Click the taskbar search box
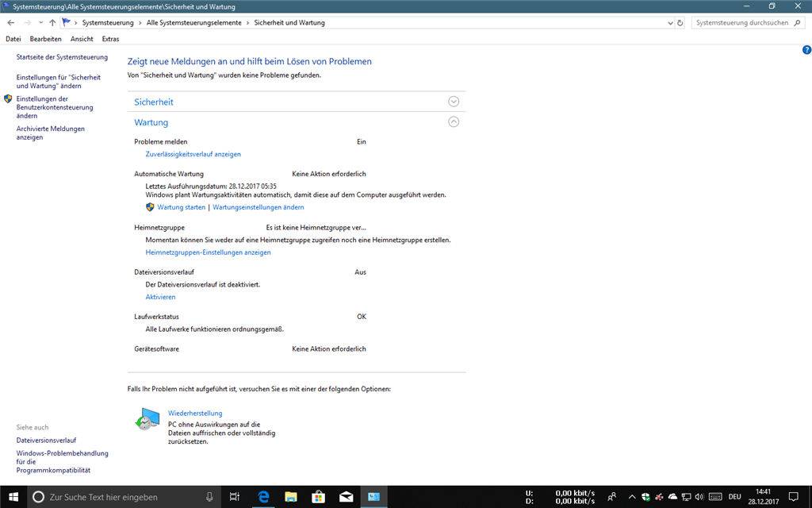This screenshot has height=508, width=812. click(124, 497)
